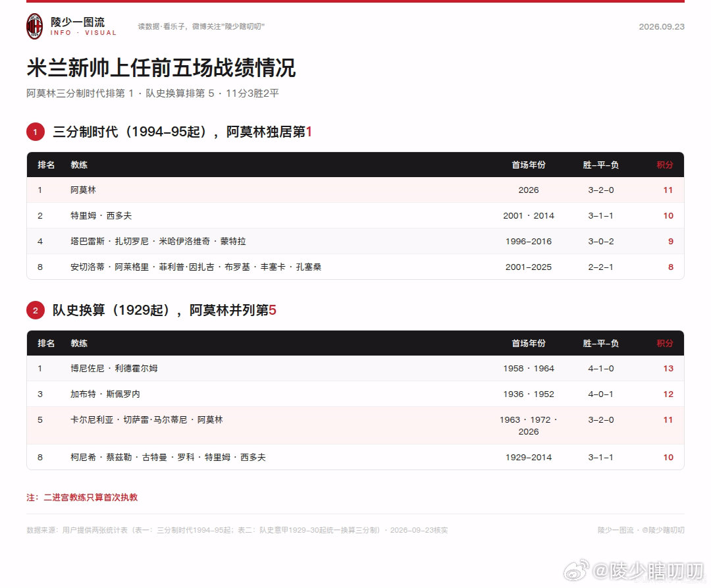Click years 1936 · 1952
711x588 pixels.
click(529, 394)
